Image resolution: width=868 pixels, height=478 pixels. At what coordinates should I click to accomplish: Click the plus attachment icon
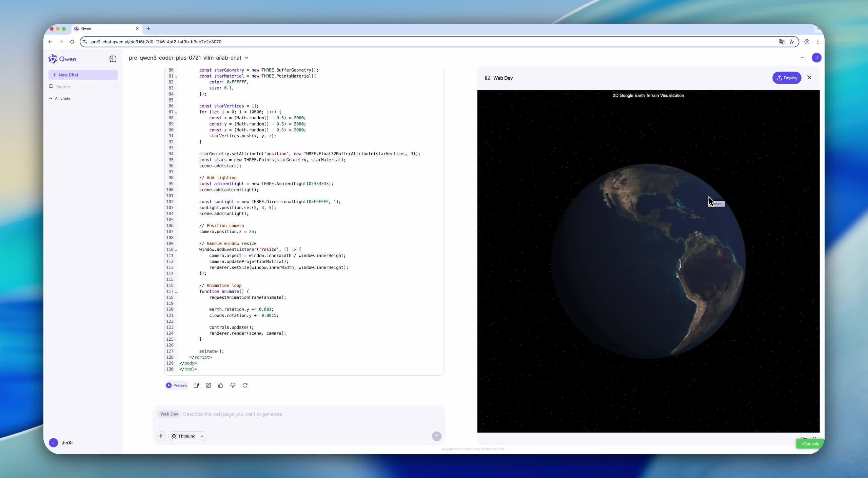[161, 436]
